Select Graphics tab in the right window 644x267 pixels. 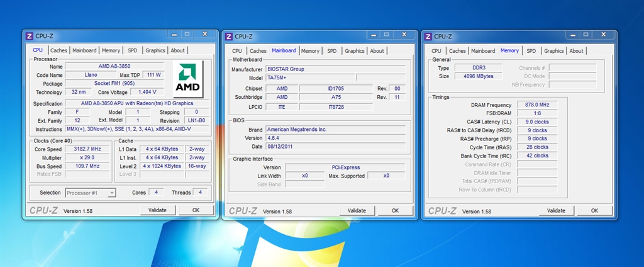[554, 51]
